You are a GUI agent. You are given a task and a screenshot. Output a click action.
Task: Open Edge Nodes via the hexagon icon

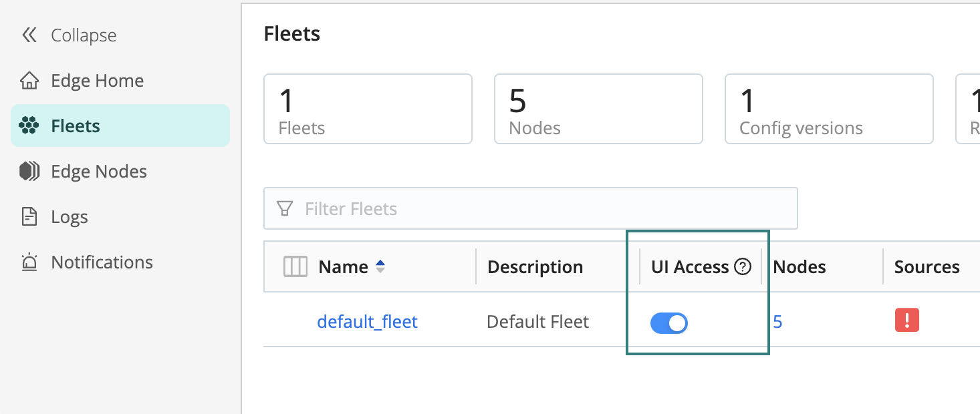point(29,171)
